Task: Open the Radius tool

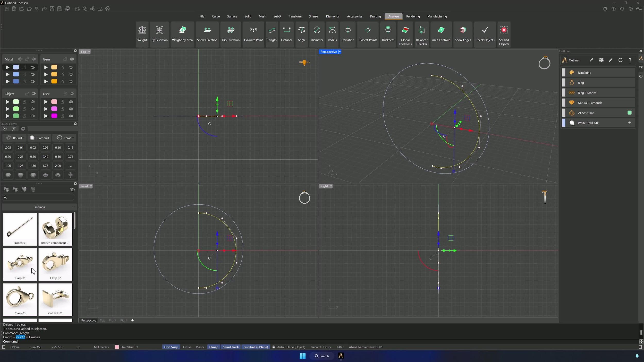Action: [x=332, y=34]
